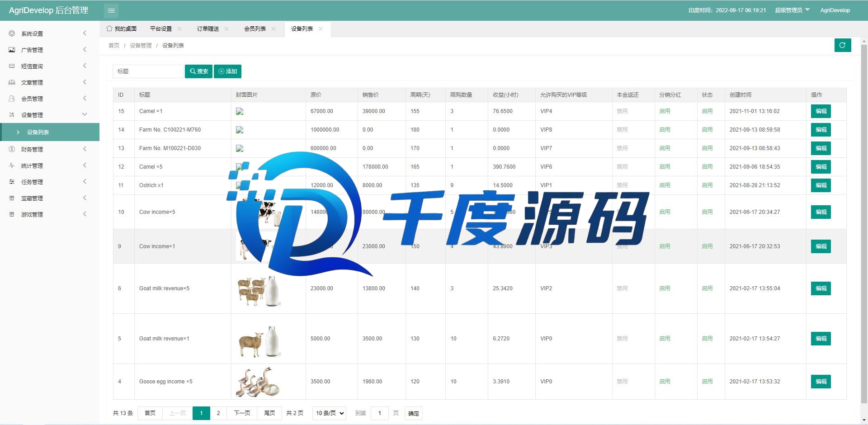Click the 宝藏管理 gift icon
The width and height of the screenshot is (868, 425).
tap(12, 198)
